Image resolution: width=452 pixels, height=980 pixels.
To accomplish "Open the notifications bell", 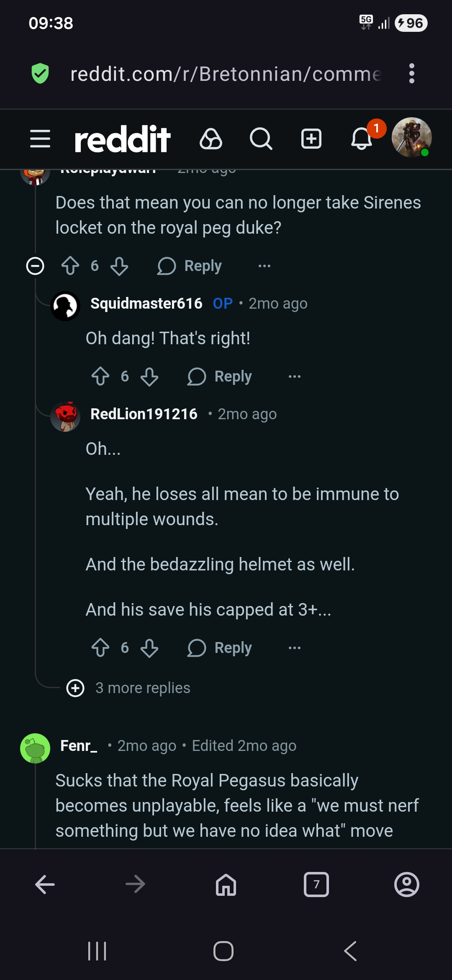I will pyautogui.click(x=362, y=139).
